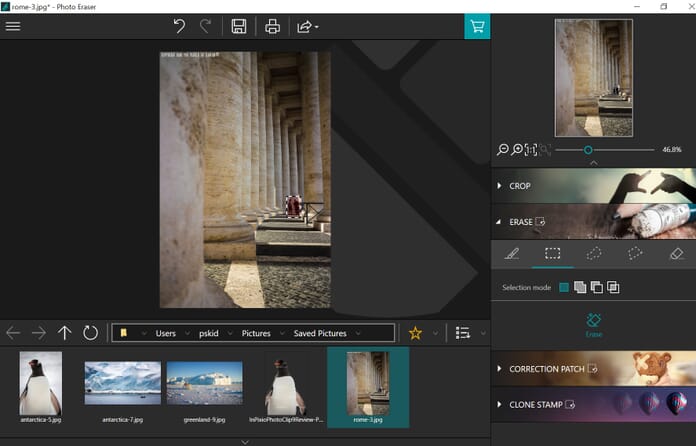Go back in the file browser
This screenshot has width=696, height=446.
tap(13, 332)
